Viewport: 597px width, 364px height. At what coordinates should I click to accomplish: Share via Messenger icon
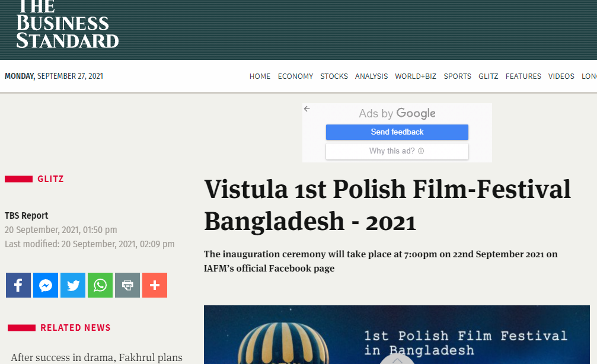tap(46, 285)
